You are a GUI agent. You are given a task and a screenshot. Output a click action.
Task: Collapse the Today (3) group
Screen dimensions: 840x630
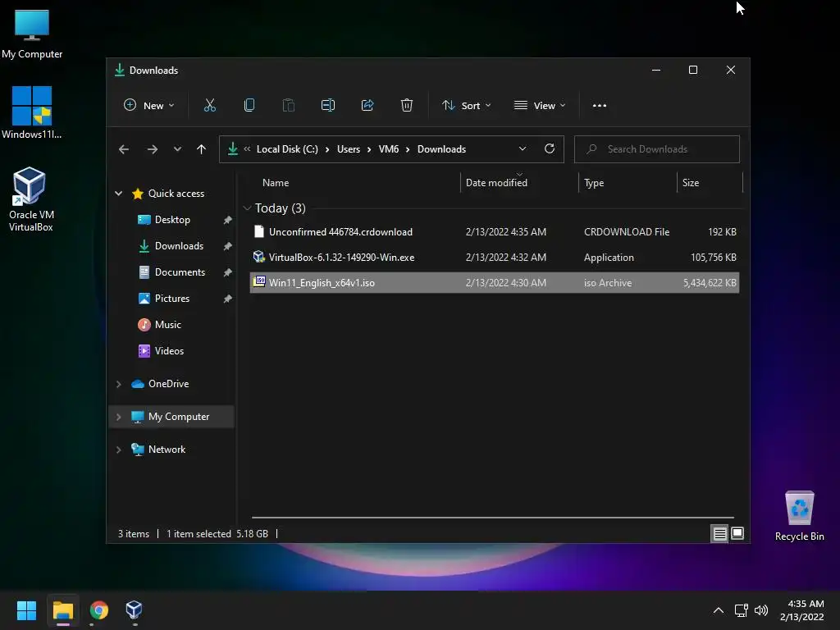pos(247,208)
